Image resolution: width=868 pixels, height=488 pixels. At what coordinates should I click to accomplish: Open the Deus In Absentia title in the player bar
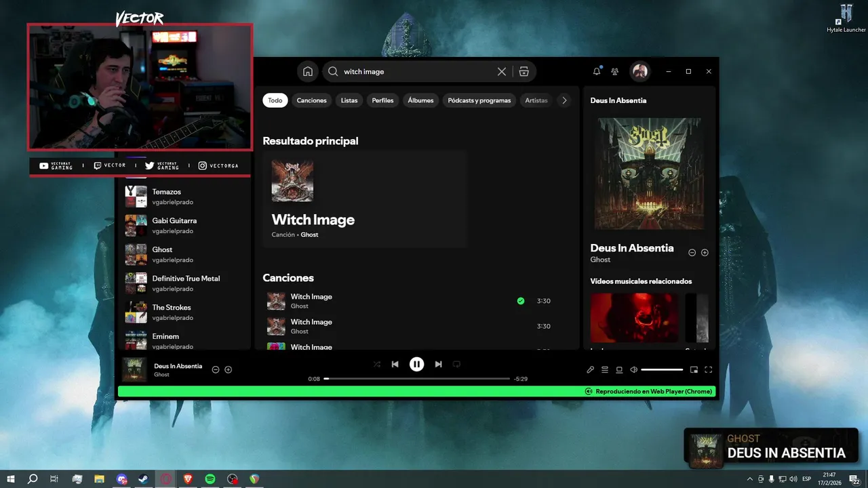tap(178, 366)
